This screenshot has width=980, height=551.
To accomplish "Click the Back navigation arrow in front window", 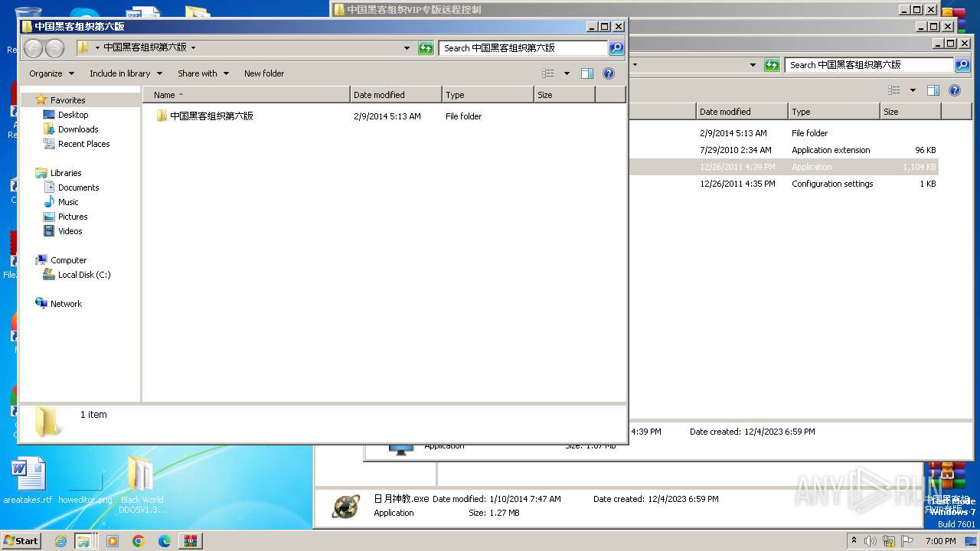I will click(33, 48).
